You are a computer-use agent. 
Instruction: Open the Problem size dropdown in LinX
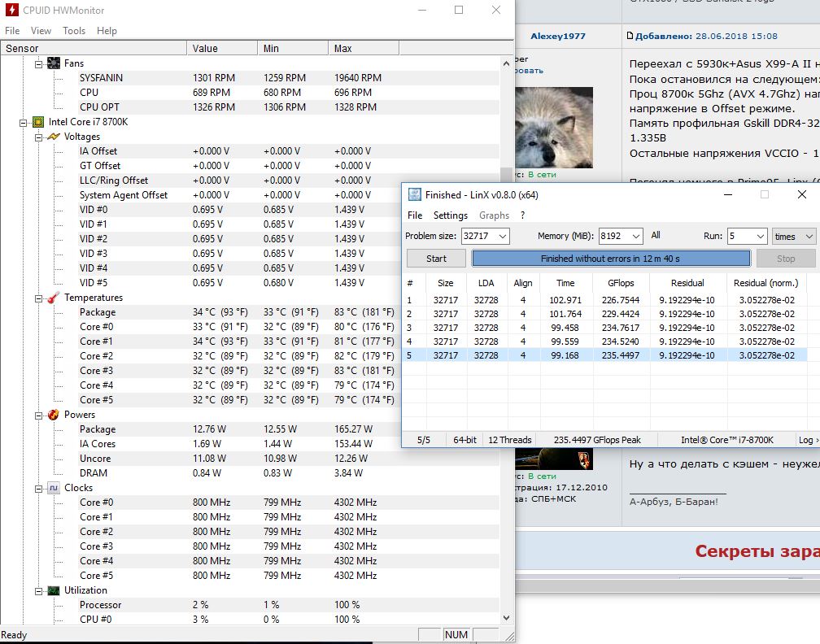click(x=502, y=237)
